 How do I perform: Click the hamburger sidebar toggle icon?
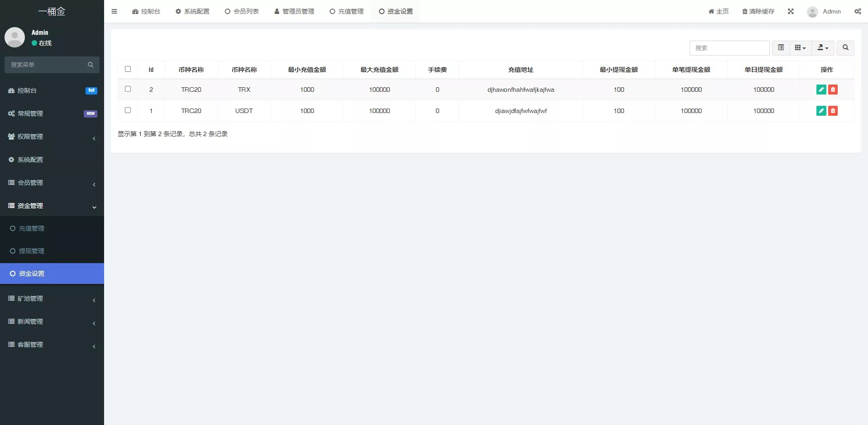114,11
